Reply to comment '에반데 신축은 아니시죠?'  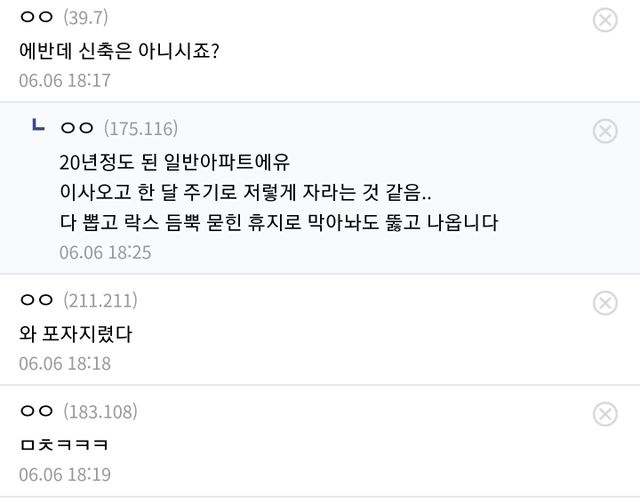point(119,49)
